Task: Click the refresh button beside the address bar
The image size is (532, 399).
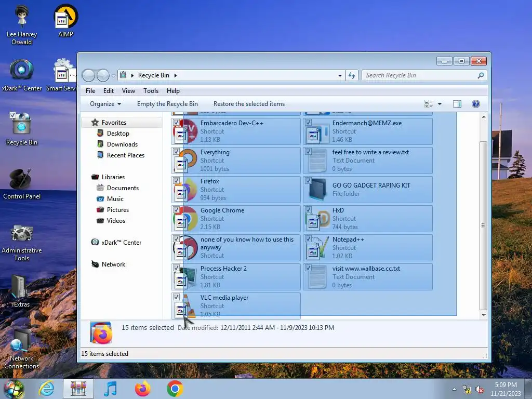Action: pyautogui.click(x=352, y=75)
